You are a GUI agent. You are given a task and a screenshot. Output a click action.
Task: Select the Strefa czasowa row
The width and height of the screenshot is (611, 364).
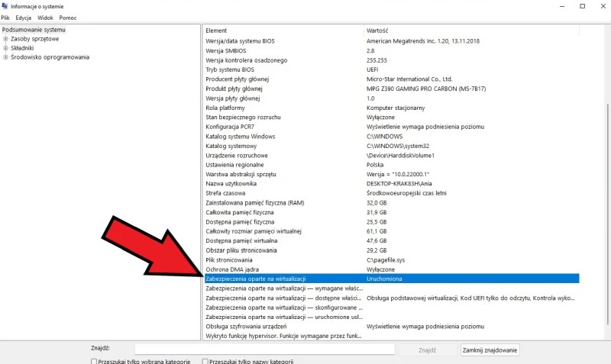(391, 193)
